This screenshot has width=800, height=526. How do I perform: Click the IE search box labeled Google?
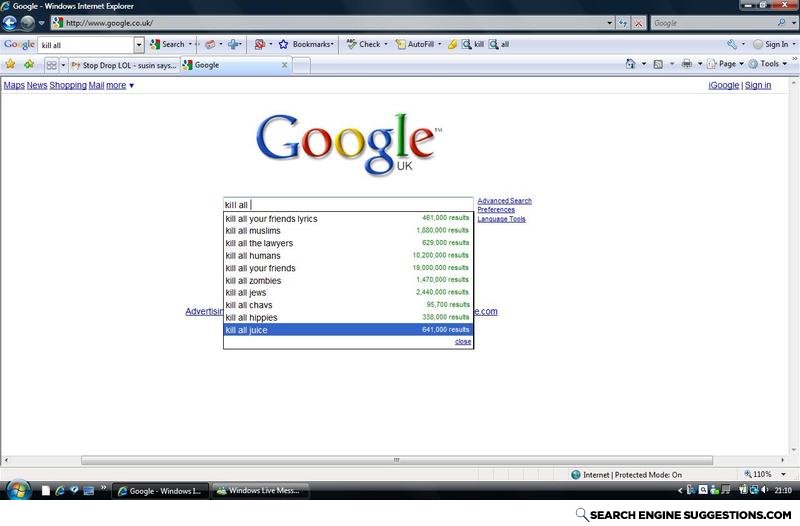pos(713,23)
